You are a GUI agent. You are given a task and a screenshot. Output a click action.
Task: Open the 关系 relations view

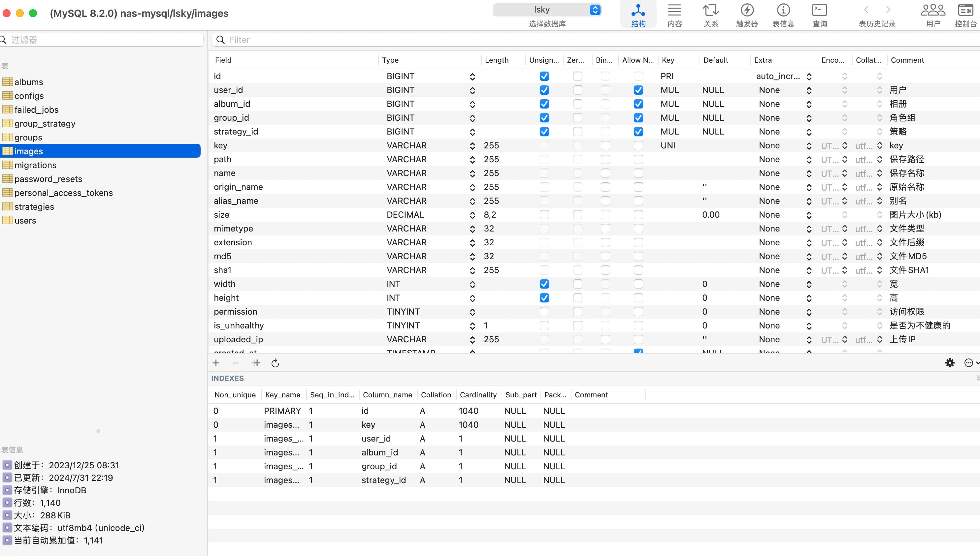click(x=711, y=15)
